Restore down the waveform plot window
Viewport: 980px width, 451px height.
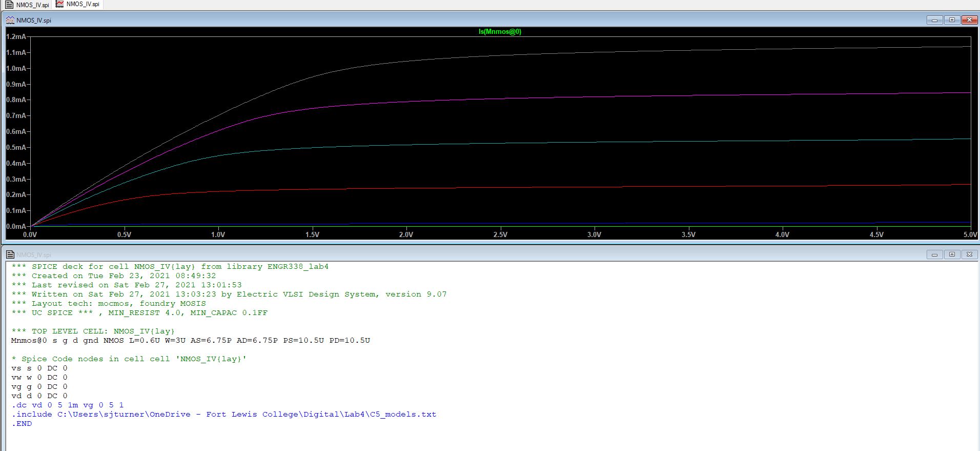point(952,20)
